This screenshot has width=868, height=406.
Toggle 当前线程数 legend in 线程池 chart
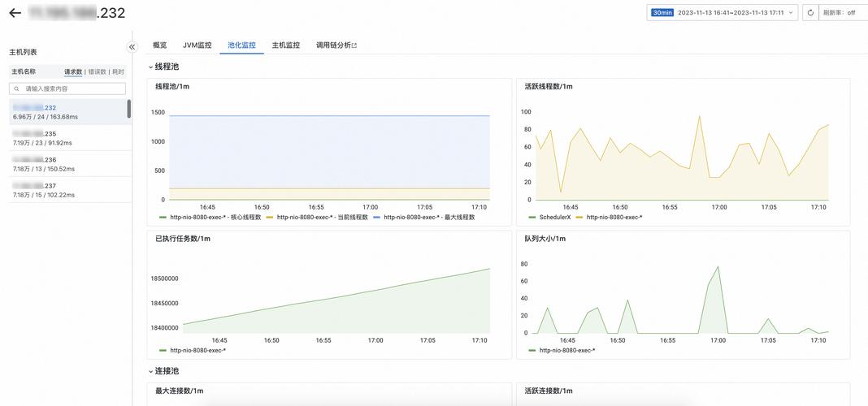click(x=317, y=218)
